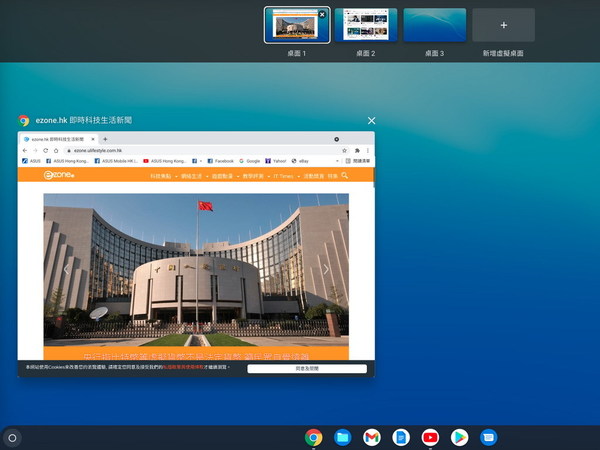Open the Google bookmark
600x450 pixels.
coord(249,161)
